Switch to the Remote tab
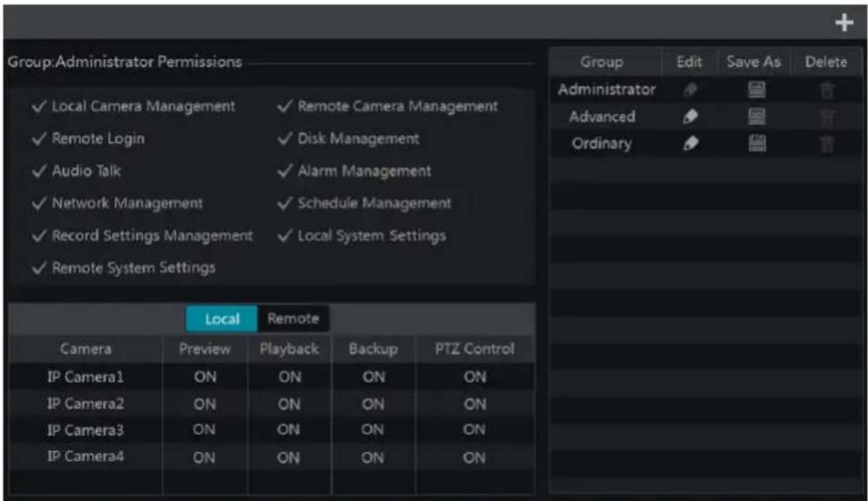This screenshot has width=868, height=501. [x=293, y=319]
